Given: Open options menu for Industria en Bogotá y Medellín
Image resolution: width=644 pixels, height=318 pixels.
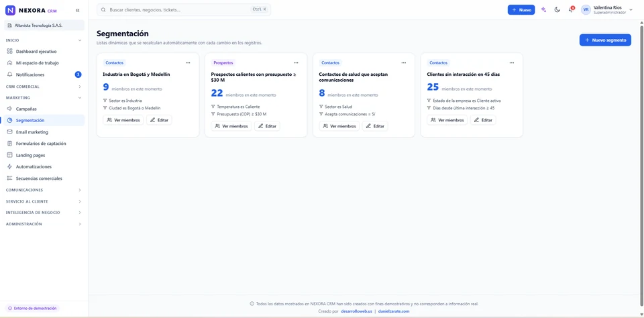Looking at the screenshot, I should 188,63.
